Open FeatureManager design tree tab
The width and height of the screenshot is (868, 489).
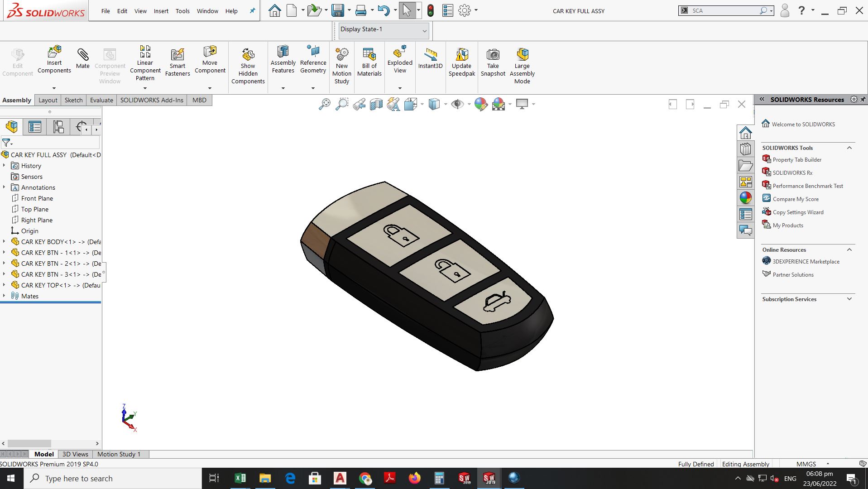coord(12,127)
